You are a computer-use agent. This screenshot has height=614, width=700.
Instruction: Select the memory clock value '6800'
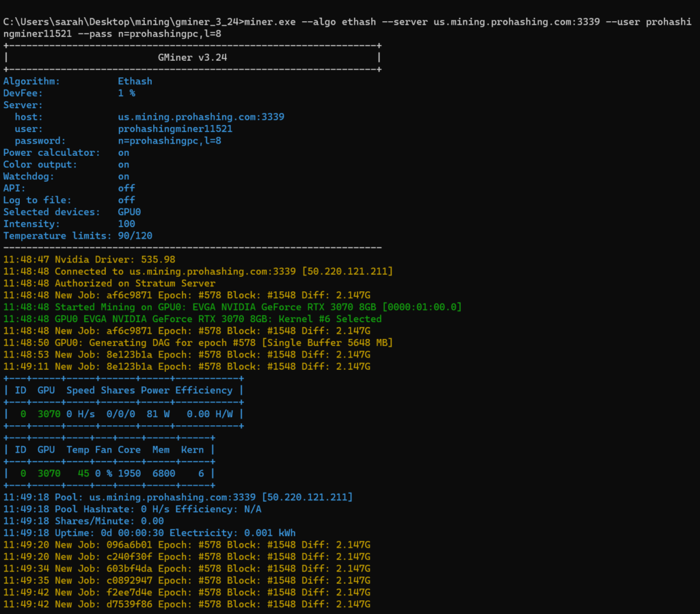(x=164, y=473)
